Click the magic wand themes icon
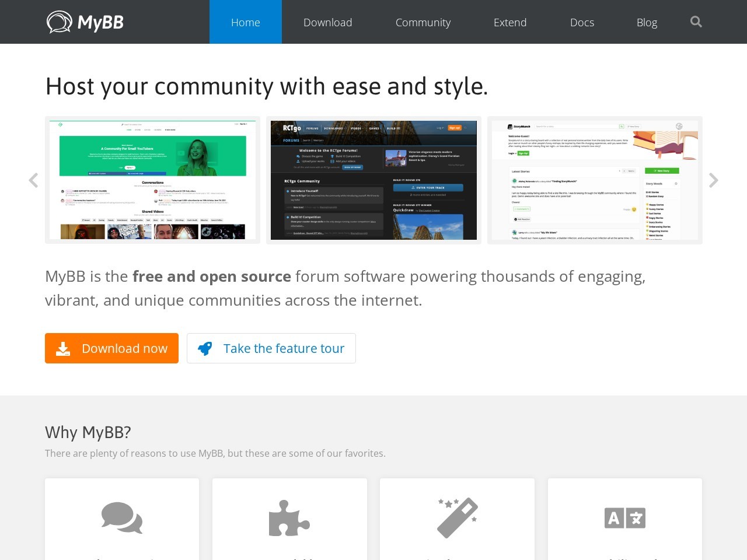Viewport: 747px width, 560px height. click(x=458, y=517)
